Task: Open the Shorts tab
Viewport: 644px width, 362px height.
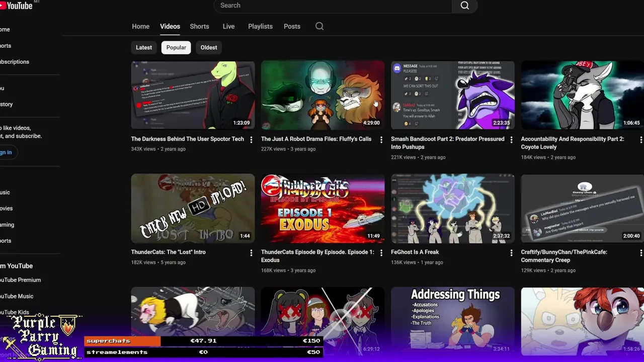Action: click(199, 26)
